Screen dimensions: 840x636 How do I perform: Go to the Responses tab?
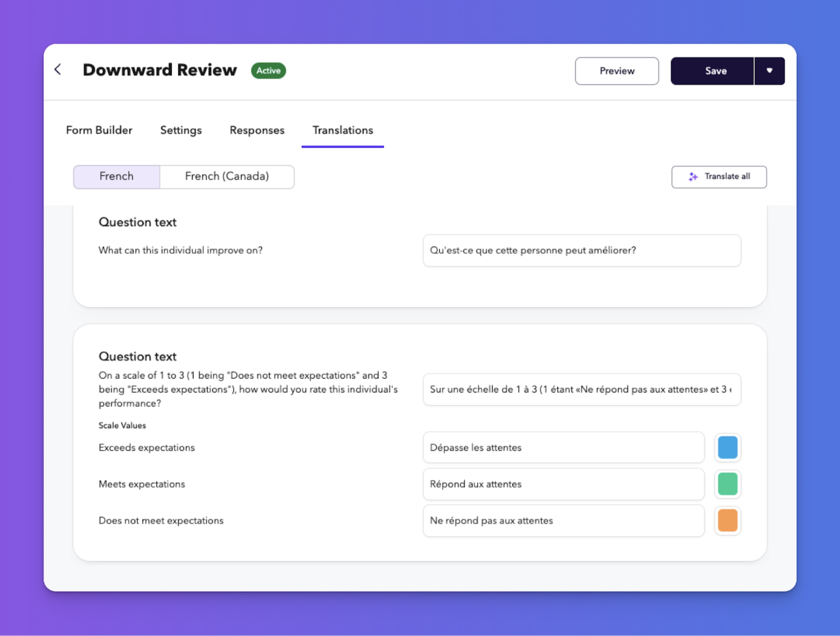pos(257,130)
